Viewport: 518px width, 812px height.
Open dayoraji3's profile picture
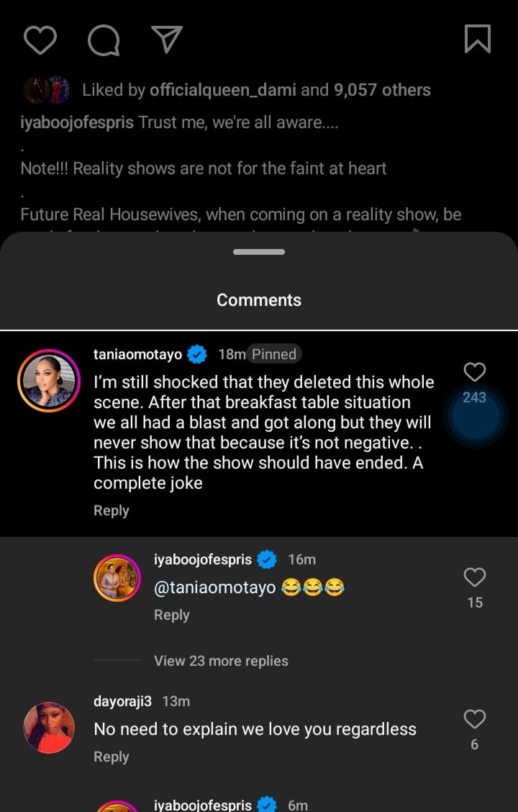pyautogui.click(x=49, y=727)
